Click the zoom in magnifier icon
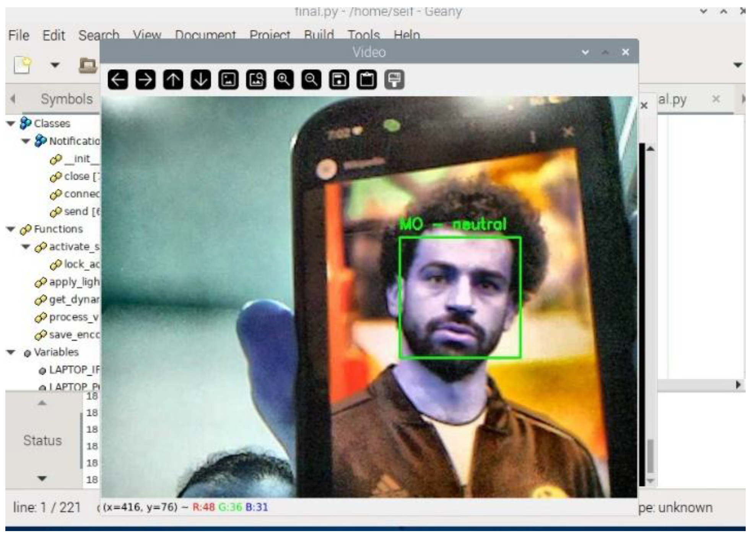 (x=284, y=80)
